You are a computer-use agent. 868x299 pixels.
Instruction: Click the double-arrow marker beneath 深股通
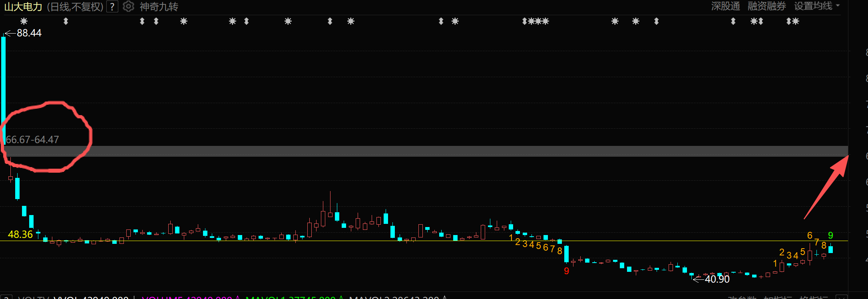733,21
